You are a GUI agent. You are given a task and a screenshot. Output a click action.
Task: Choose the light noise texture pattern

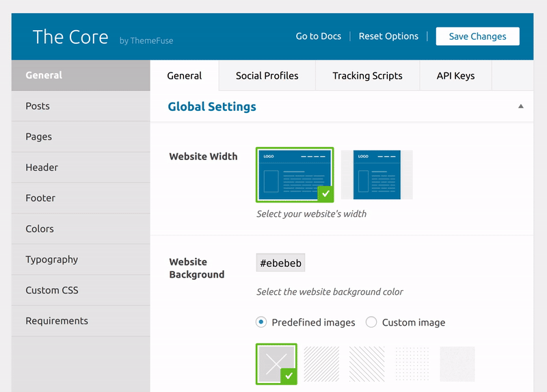(x=457, y=364)
